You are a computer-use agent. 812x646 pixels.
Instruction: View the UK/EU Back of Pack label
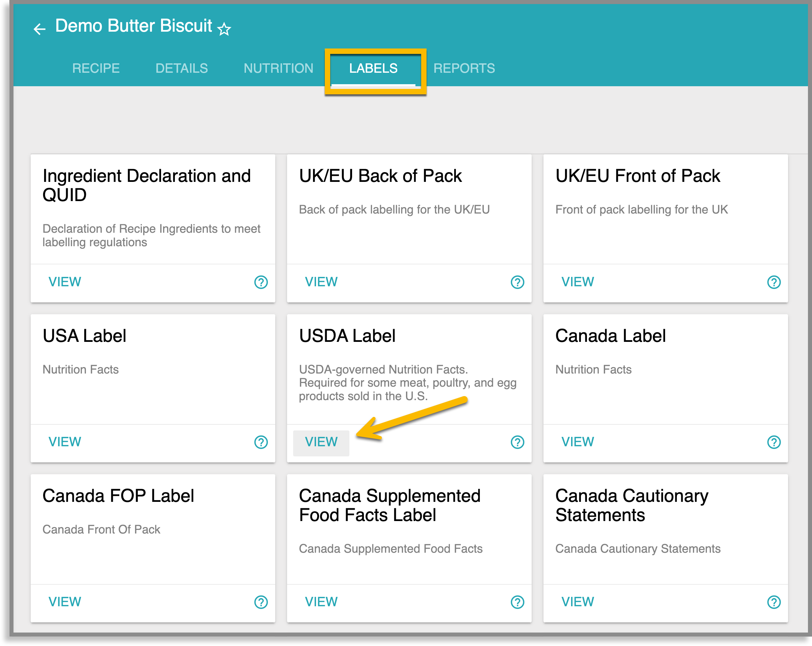[x=321, y=282]
